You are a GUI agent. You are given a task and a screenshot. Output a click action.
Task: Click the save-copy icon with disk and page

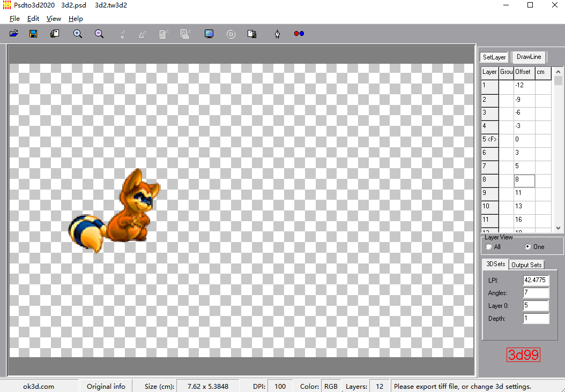click(x=55, y=34)
